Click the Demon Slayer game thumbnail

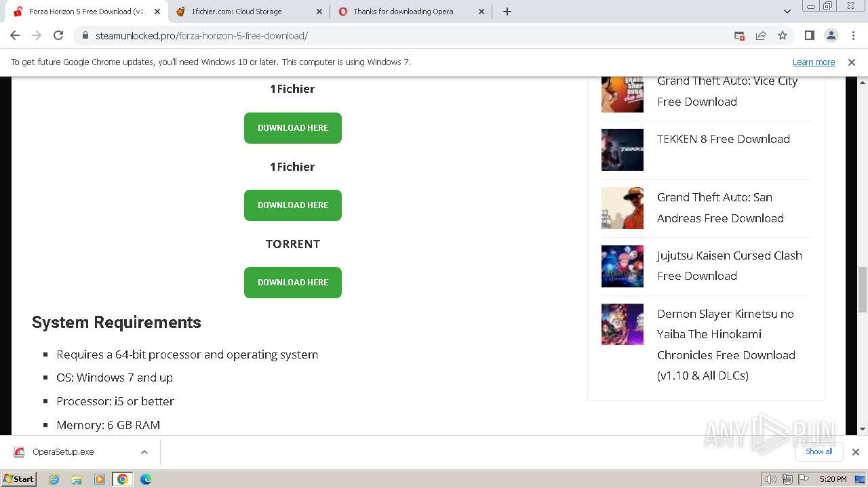point(623,325)
